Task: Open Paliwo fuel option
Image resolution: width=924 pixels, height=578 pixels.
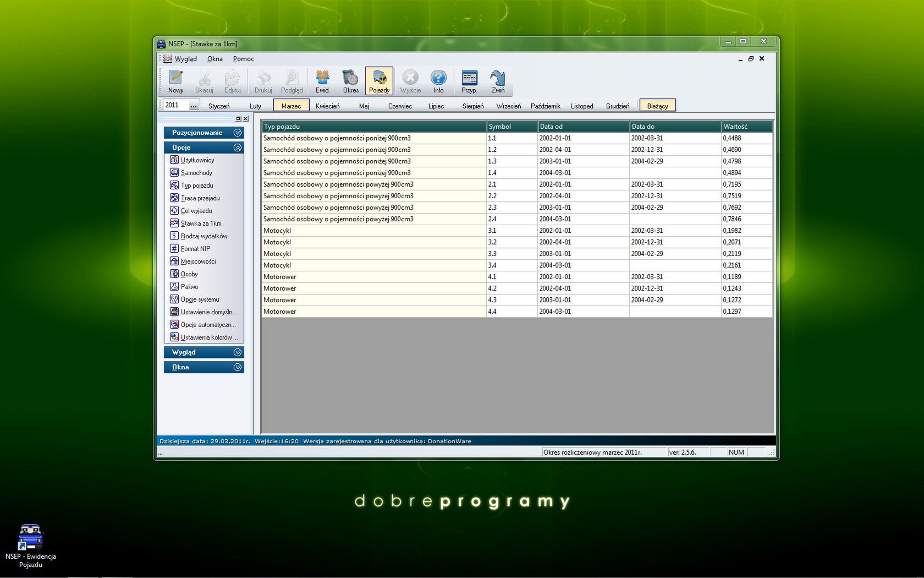Action: pos(184,287)
